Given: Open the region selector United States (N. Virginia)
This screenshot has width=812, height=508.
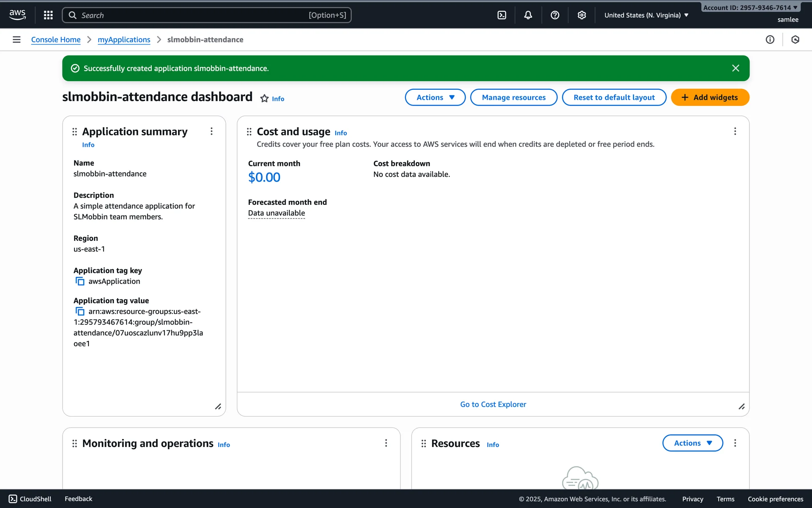Looking at the screenshot, I should click(646, 15).
